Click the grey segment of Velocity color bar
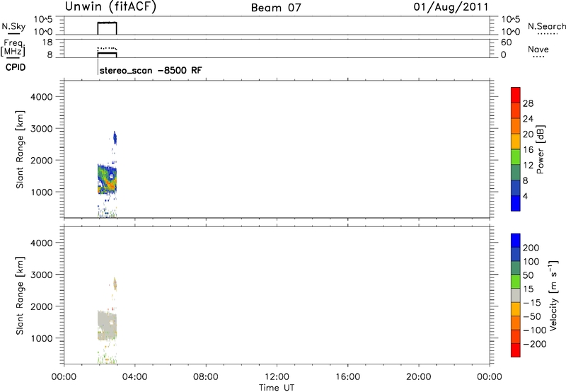The image size is (566, 392). click(516, 295)
